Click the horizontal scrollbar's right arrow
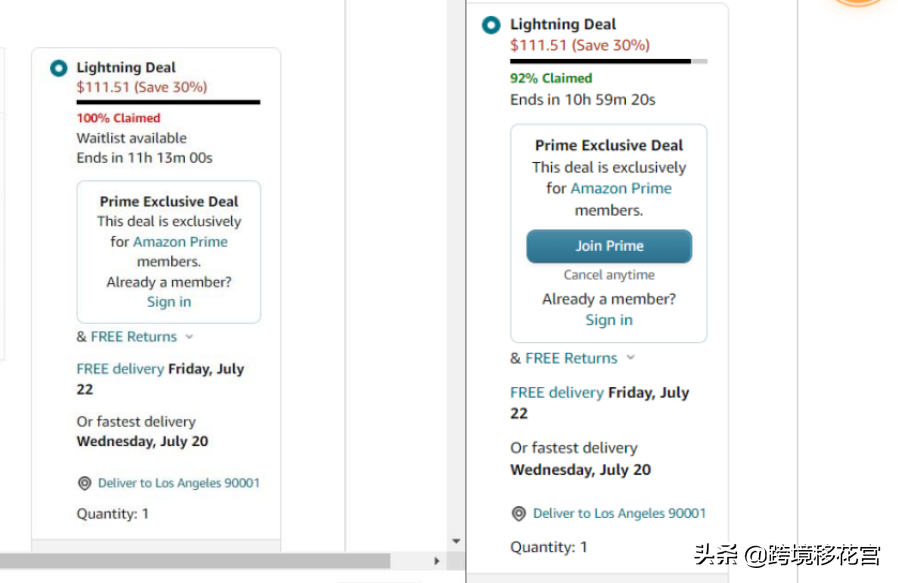898x583 pixels. pyautogui.click(x=436, y=561)
